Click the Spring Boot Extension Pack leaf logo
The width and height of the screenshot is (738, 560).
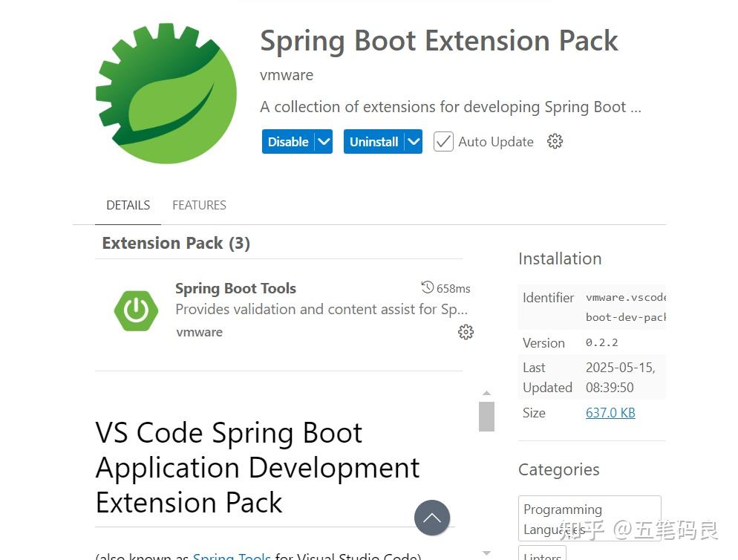tap(166, 93)
